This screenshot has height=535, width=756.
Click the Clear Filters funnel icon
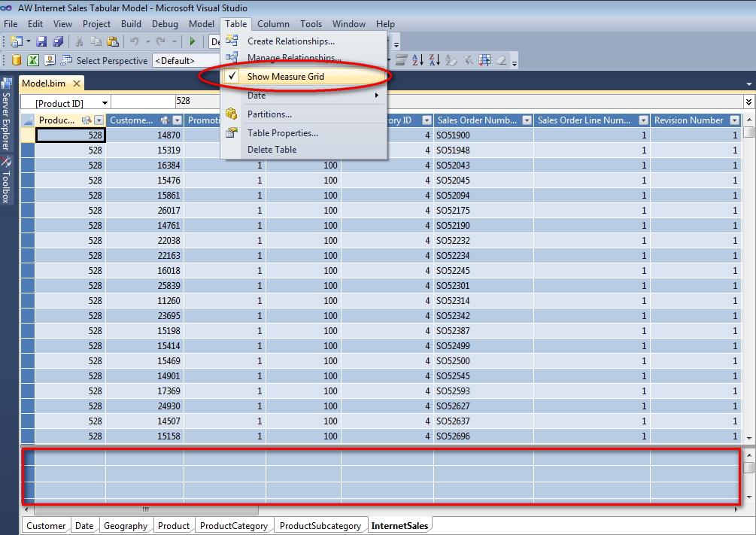pyautogui.click(x=468, y=59)
